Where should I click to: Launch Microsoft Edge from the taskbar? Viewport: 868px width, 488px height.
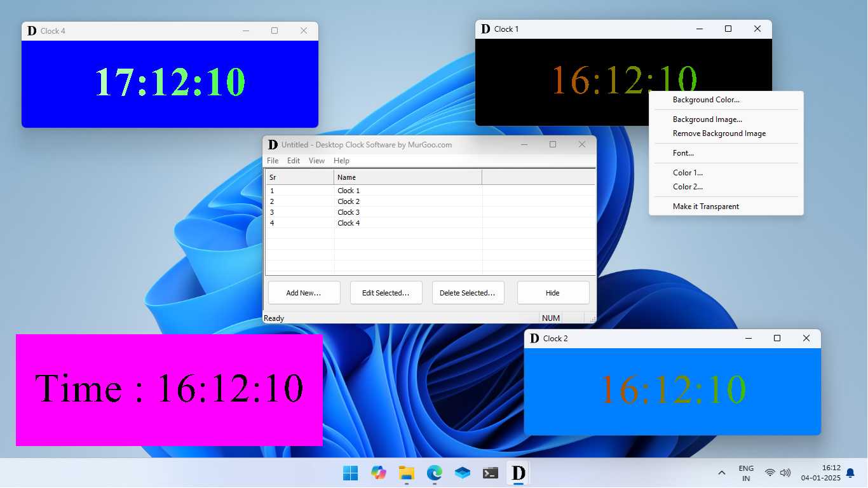click(434, 473)
